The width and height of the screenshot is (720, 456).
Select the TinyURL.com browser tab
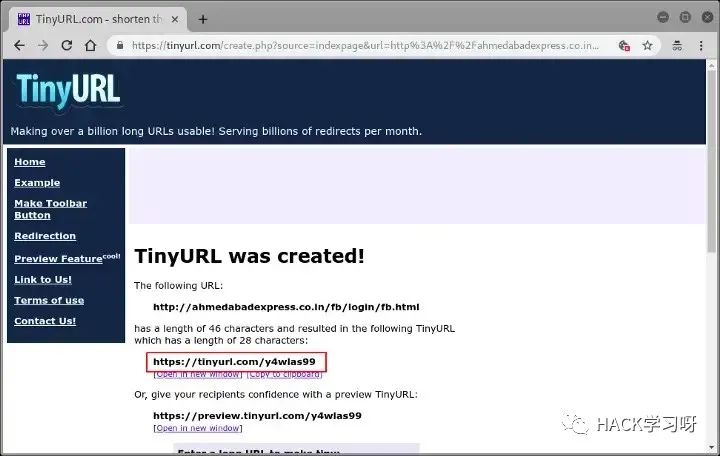(x=95, y=19)
